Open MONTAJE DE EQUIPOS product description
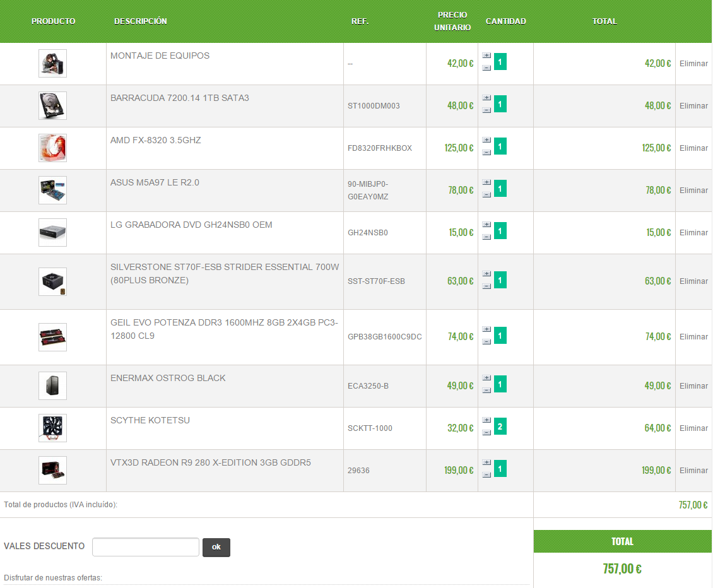The height and width of the screenshot is (588, 713). 160,56
